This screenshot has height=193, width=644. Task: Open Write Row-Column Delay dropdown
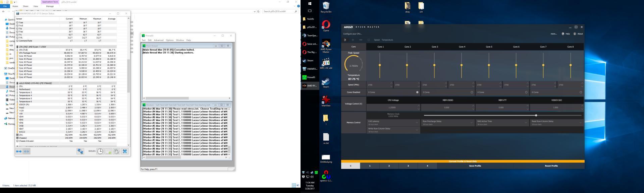393,130
